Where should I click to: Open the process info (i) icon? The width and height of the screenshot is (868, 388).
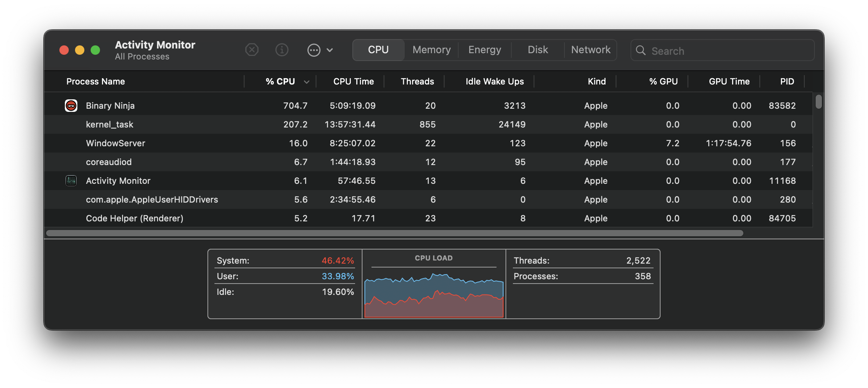tap(282, 50)
